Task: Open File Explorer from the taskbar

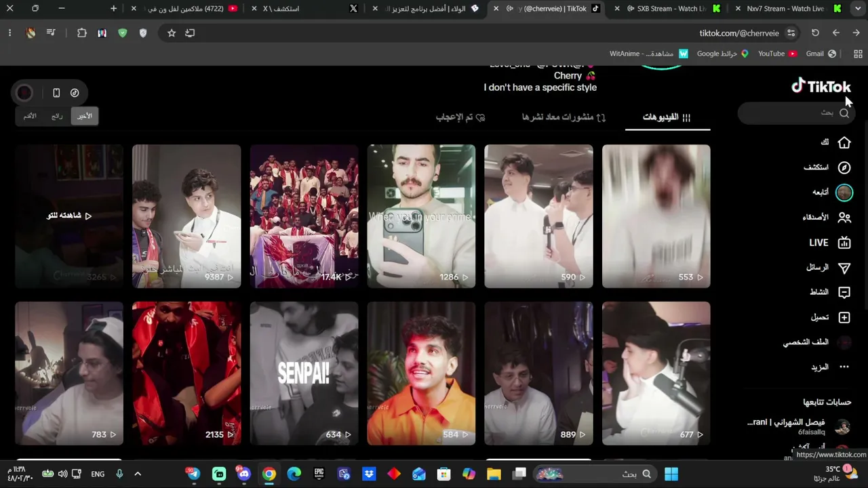Action: coord(494,474)
